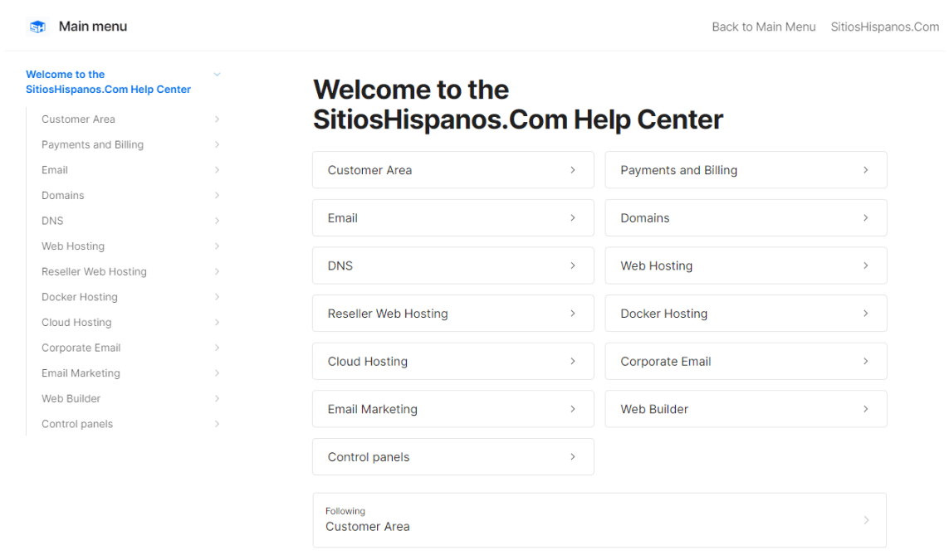This screenshot has height=560, width=949.
Task: Open the Email category card
Action: click(x=453, y=217)
